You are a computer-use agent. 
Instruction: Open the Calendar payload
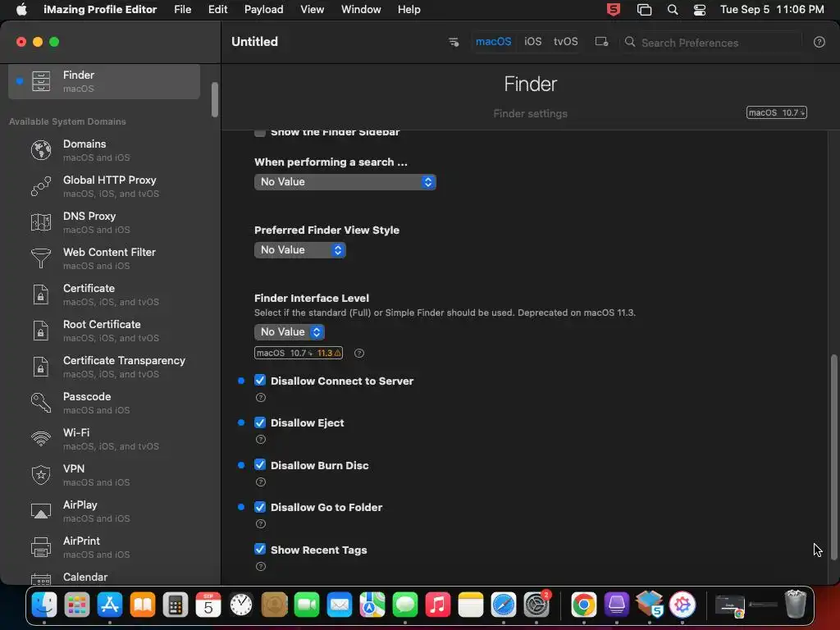pos(104,577)
